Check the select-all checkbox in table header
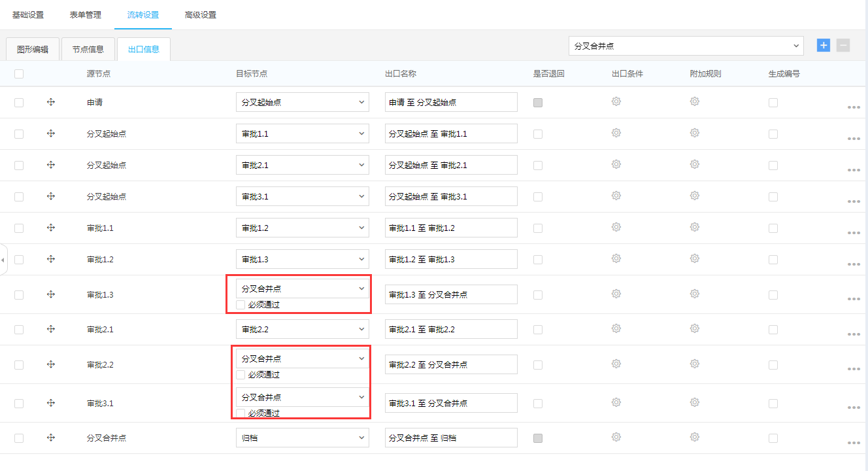868x471 pixels. 19,74
